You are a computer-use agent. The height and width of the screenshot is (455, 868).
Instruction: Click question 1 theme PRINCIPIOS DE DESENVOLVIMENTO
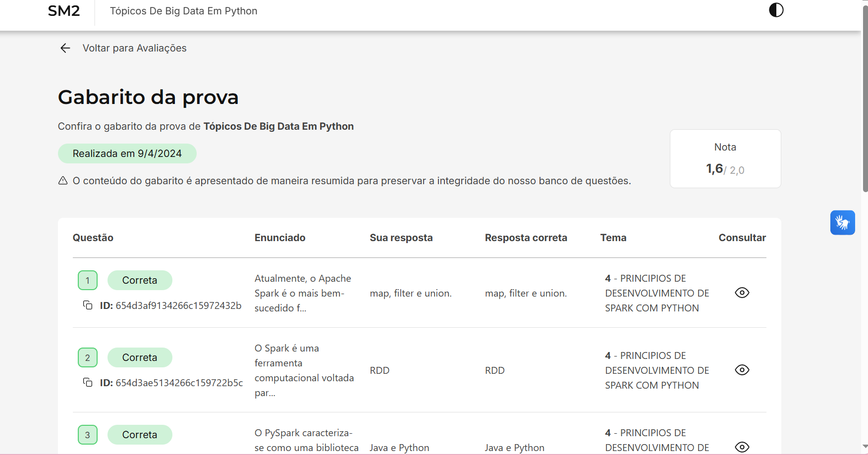click(x=657, y=293)
